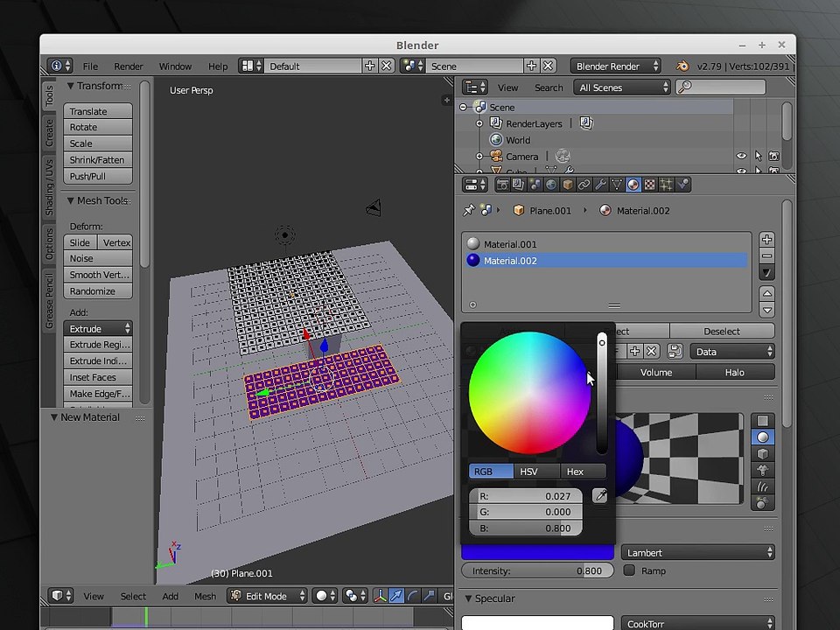Viewport: 840px width, 630px height.
Task: Click the pin icon beside Plane.001 breadcrumb
Action: click(x=469, y=210)
